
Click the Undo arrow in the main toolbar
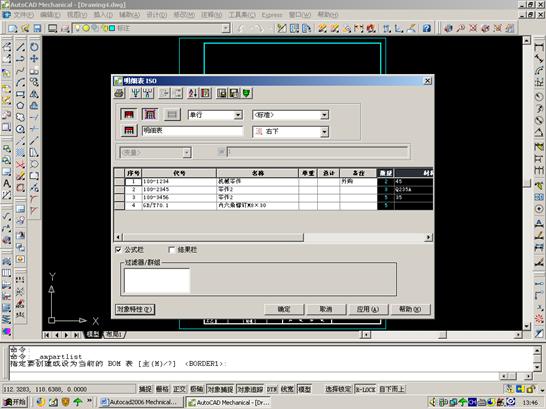point(241,29)
